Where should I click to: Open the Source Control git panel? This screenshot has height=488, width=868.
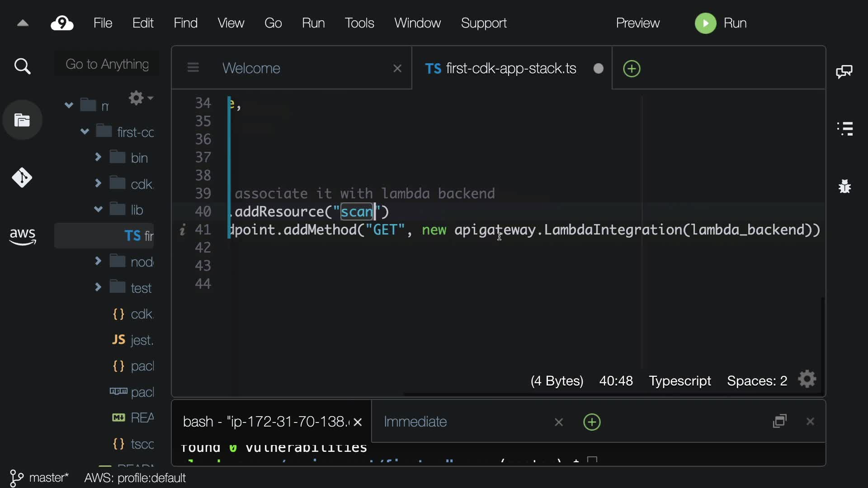[22, 178]
